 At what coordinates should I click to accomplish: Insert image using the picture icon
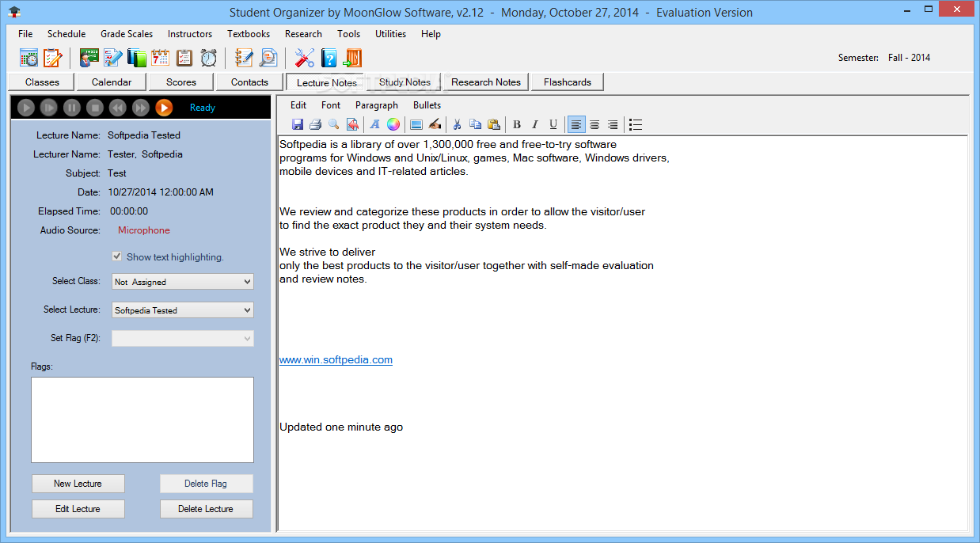click(x=416, y=124)
